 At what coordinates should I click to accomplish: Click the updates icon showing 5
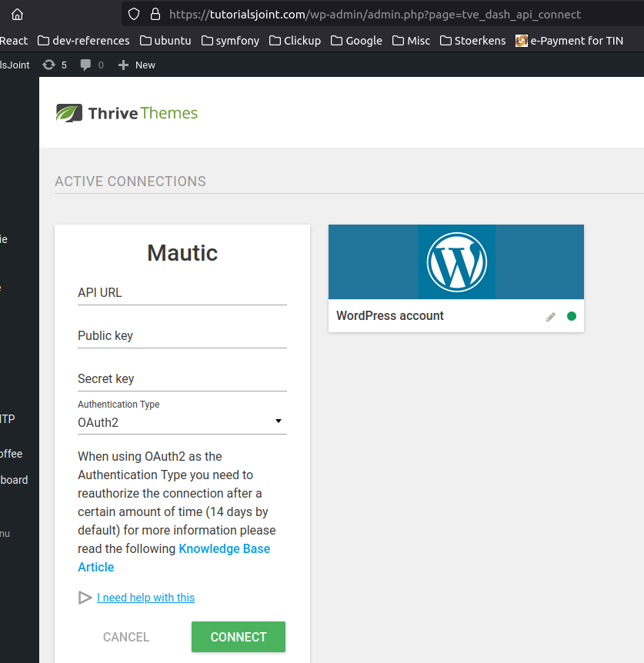click(x=55, y=65)
